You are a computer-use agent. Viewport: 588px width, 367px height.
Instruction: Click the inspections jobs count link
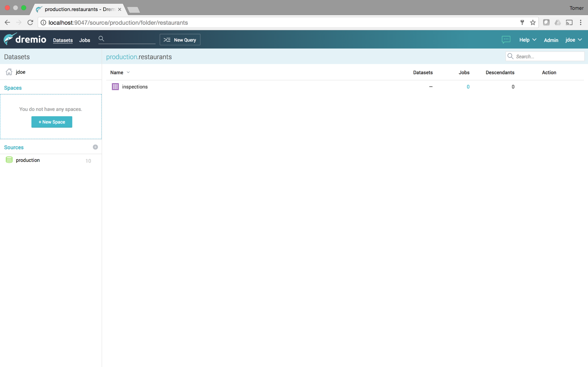click(x=468, y=87)
